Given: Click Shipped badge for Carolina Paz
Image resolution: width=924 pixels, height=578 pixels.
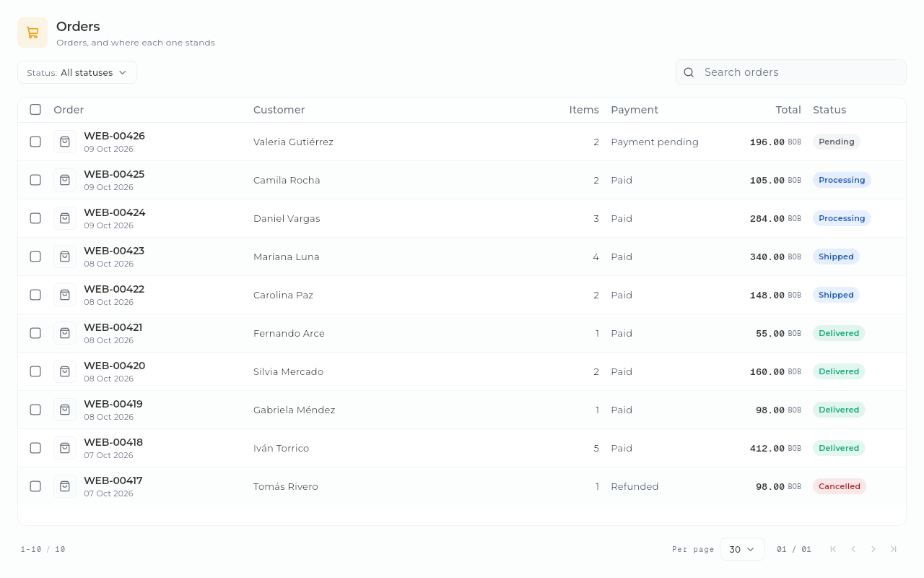Looking at the screenshot, I should click(836, 295).
